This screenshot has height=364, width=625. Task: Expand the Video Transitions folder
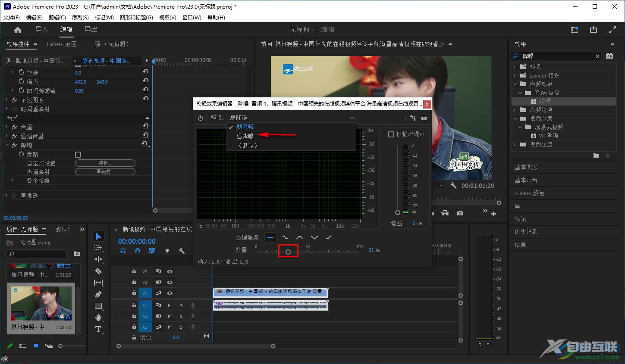pyautogui.click(x=515, y=144)
